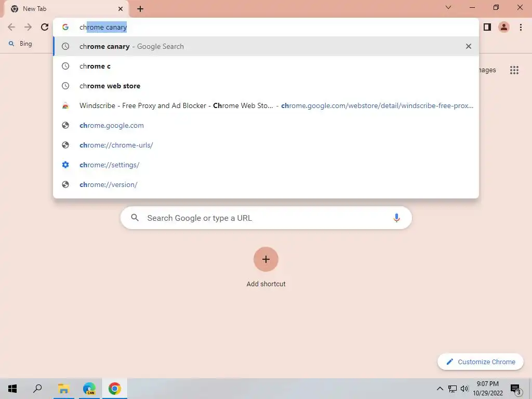The image size is (532, 399).
Task: Select the 'chrome c' suggestion
Action: point(266,66)
